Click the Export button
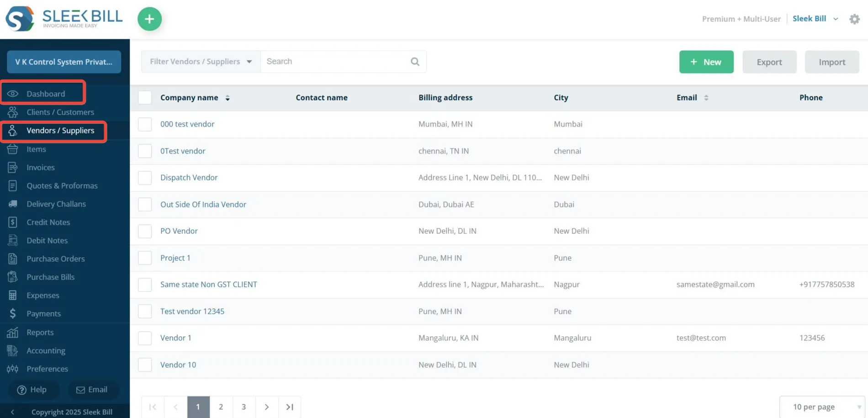868x418 pixels. (769, 62)
